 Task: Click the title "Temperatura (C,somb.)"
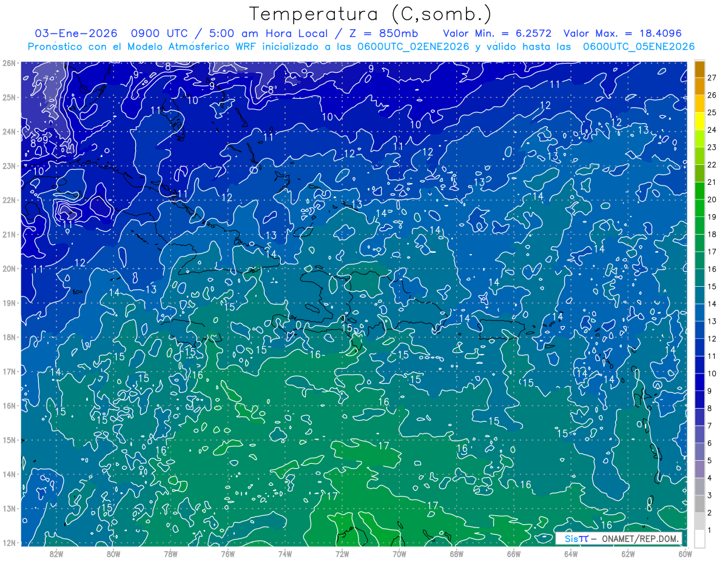pyautogui.click(x=370, y=14)
